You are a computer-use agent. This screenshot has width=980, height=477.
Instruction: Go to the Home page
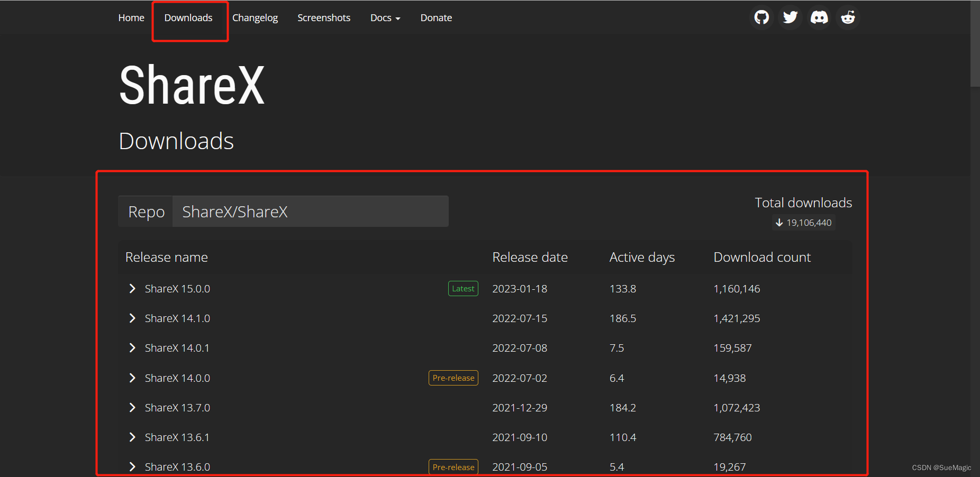coord(131,18)
